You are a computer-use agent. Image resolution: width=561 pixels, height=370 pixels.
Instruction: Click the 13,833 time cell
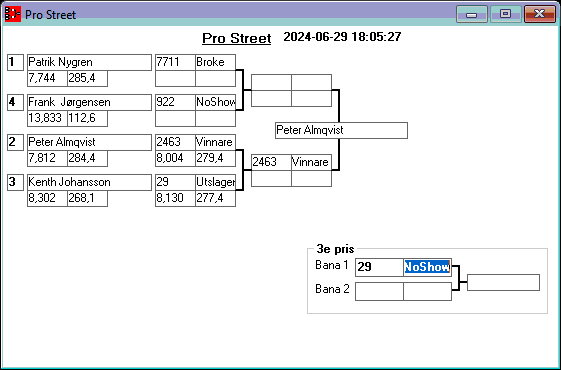(47, 118)
